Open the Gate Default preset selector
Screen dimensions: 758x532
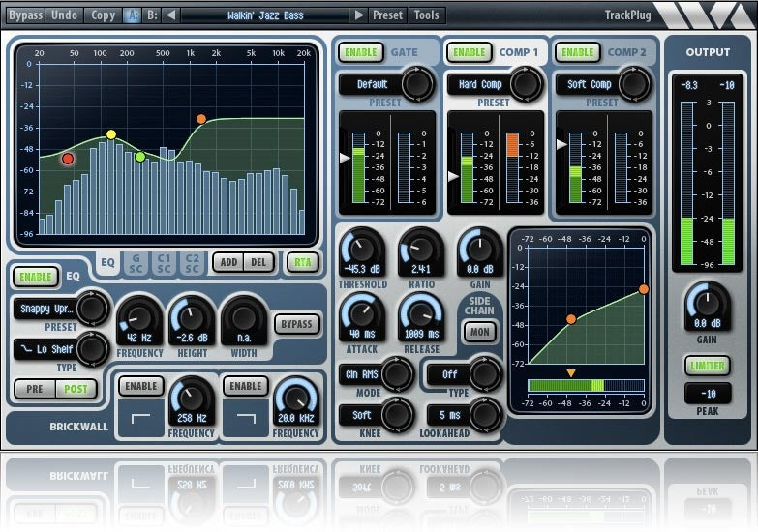pos(372,84)
